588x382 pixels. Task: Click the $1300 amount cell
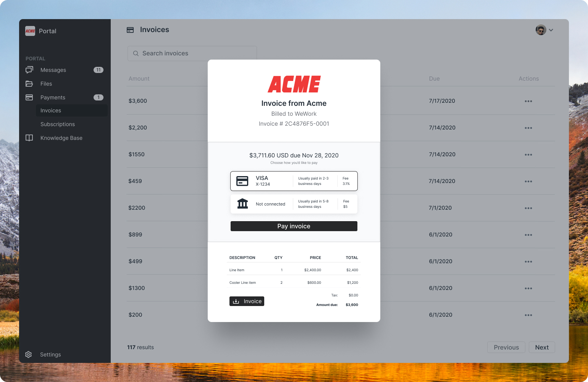click(x=137, y=288)
